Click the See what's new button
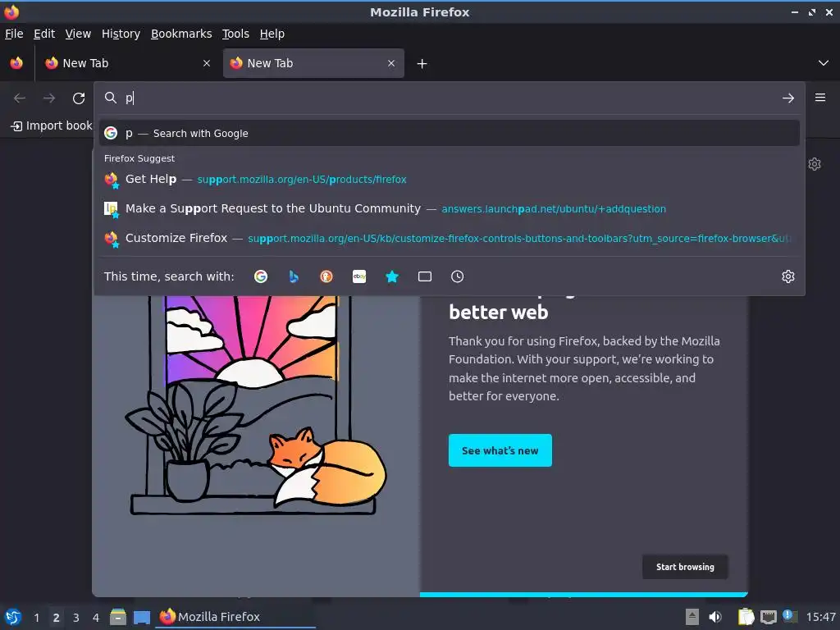The image size is (840, 630). [500, 450]
